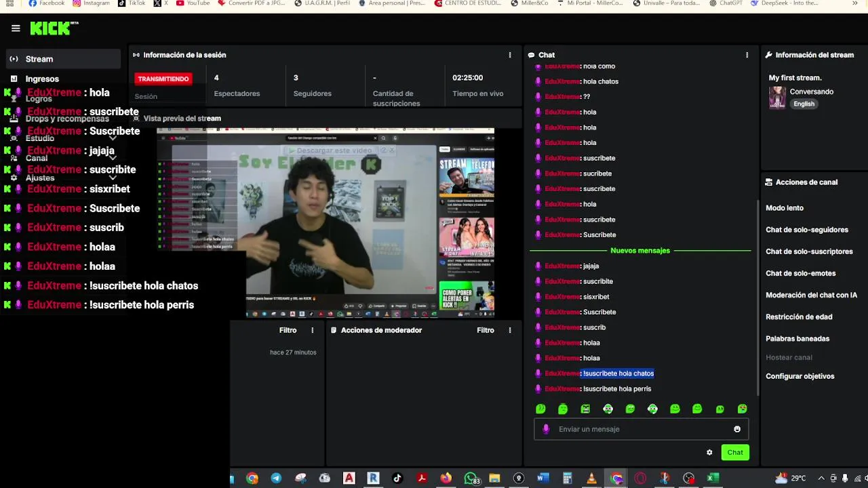Screen dimensions: 868x488
Task: Open Opera browser in taskbar
Action: coord(640,479)
